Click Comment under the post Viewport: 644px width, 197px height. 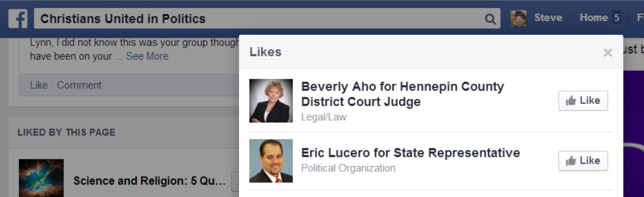[x=79, y=85]
